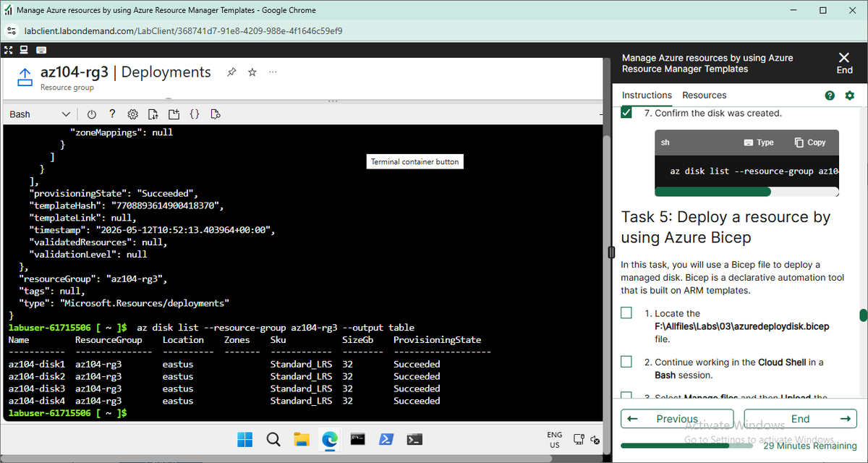Open Command Prompt from taskbar
This screenshot has width=868, height=463.
357,439
